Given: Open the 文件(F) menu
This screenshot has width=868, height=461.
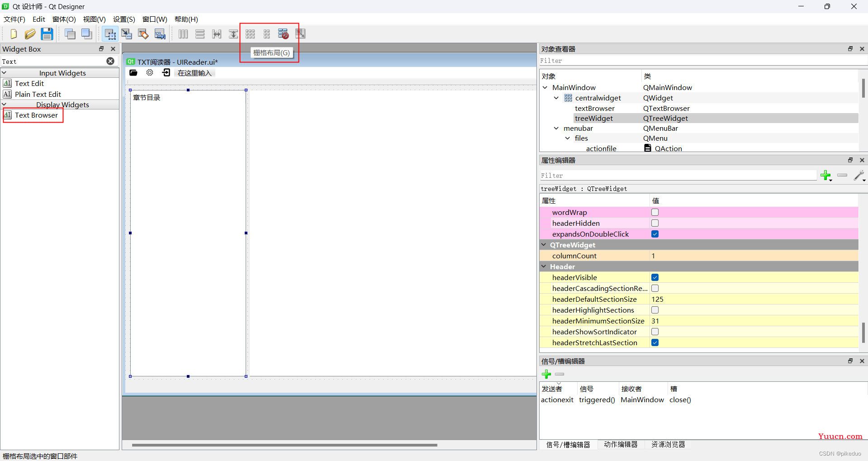Looking at the screenshot, I should [x=14, y=19].
